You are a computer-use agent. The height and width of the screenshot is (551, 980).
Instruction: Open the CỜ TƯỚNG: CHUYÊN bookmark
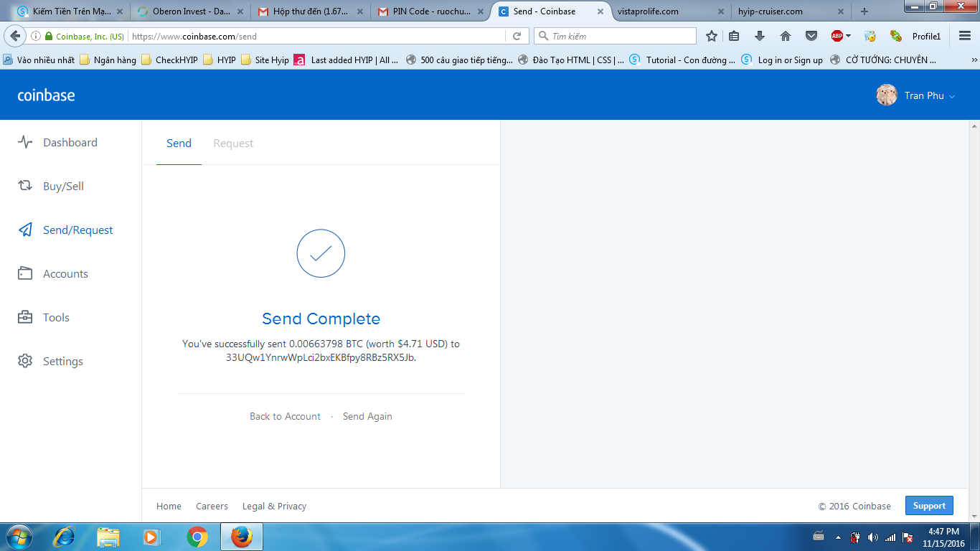(883, 60)
